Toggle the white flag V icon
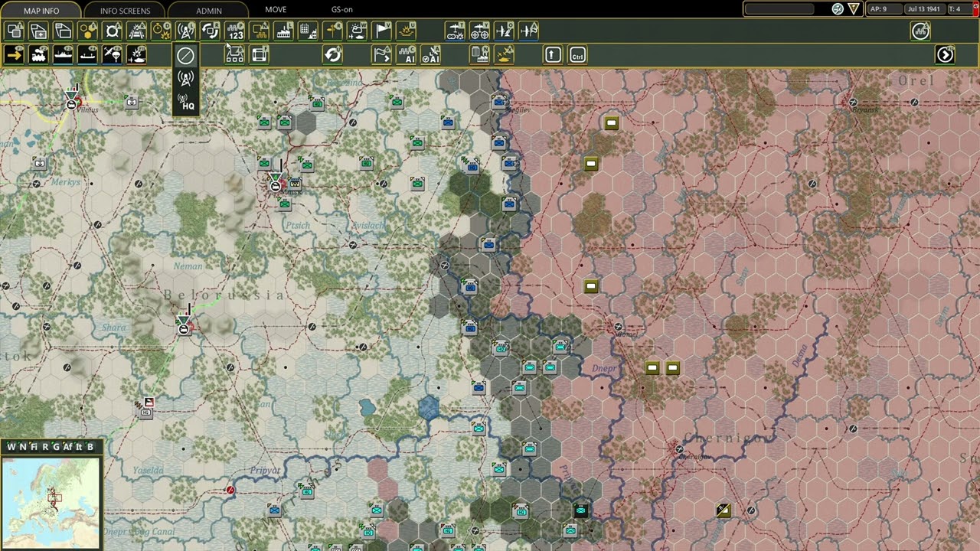The image size is (980, 551). pos(382,31)
